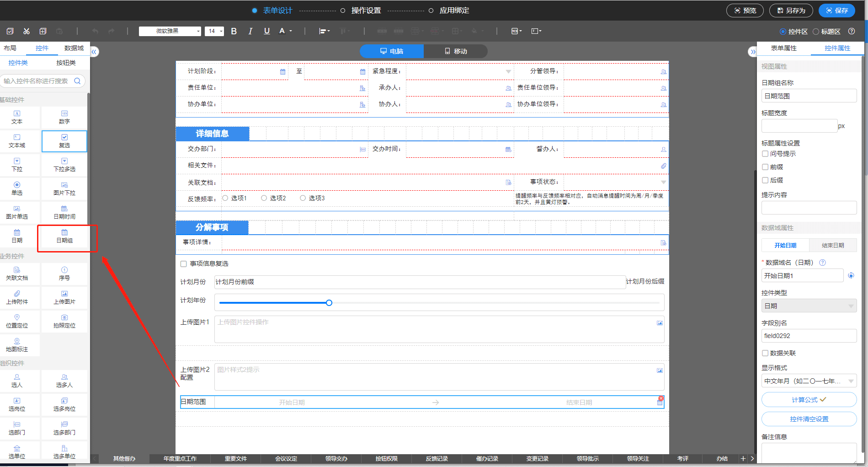Image resolution: width=868 pixels, height=467 pixels.
Task: Click the search icon in control search box
Action: pyautogui.click(x=77, y=81)
